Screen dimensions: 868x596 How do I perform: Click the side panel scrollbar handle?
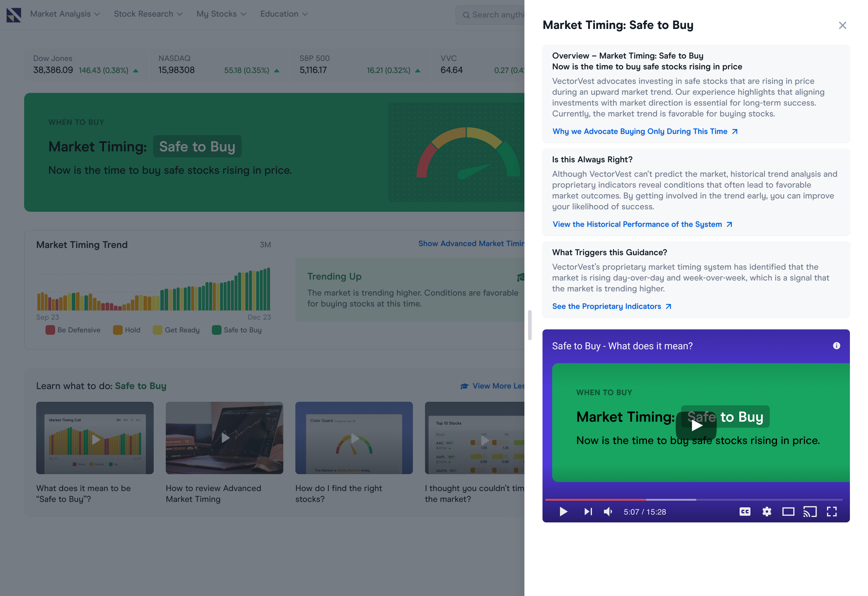[529, 325]
